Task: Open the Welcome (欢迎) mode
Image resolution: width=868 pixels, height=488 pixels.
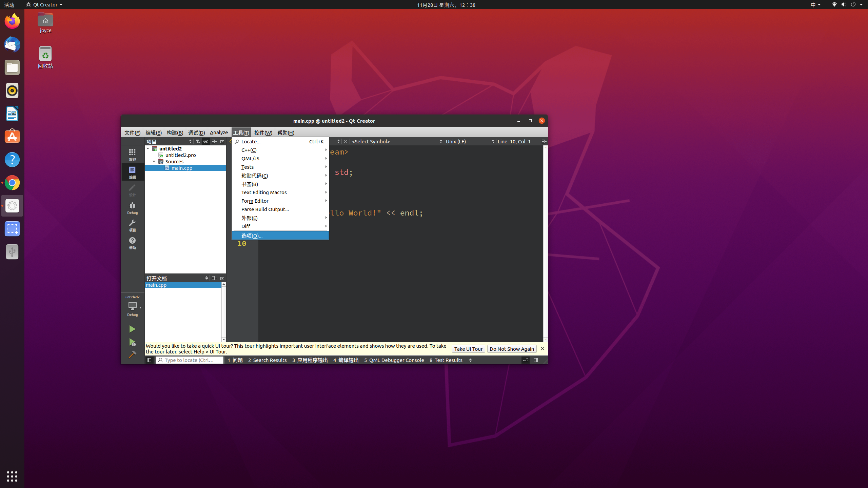Action: point(132,155)
